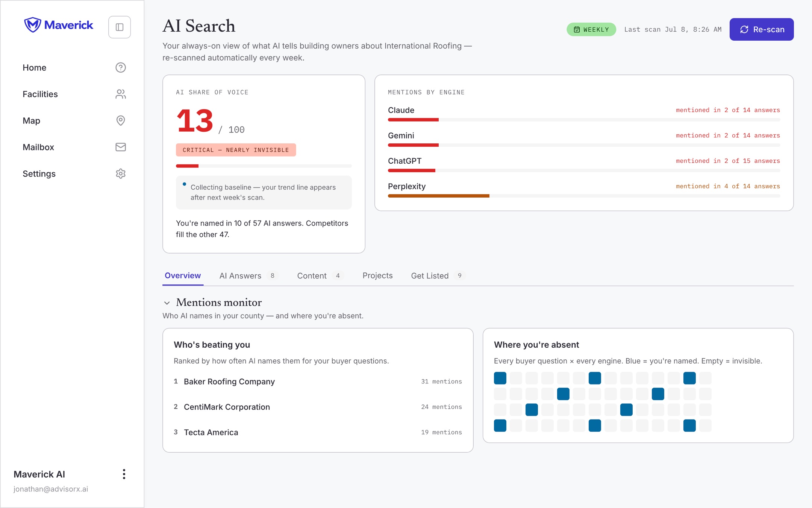Select the Tecta America row
Viewport: 812px width, 508px height.
tap(318, 432)
